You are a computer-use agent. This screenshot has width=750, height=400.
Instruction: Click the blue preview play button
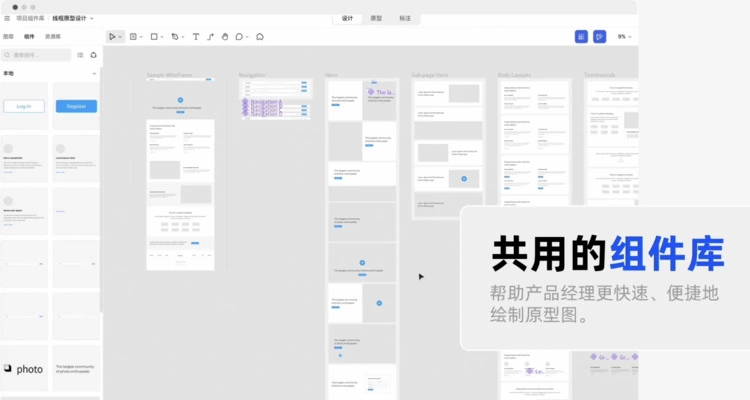coord(599,37)
